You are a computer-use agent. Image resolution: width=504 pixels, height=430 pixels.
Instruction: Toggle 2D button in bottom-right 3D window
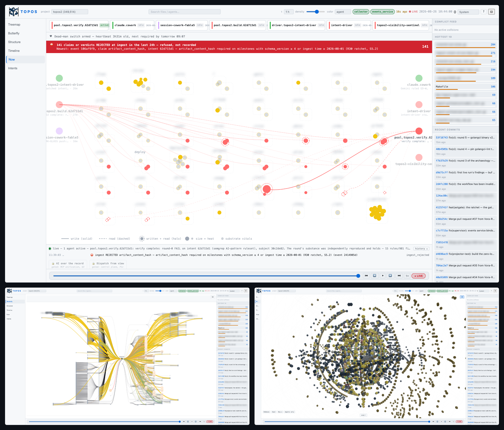(x=462, y=297)
